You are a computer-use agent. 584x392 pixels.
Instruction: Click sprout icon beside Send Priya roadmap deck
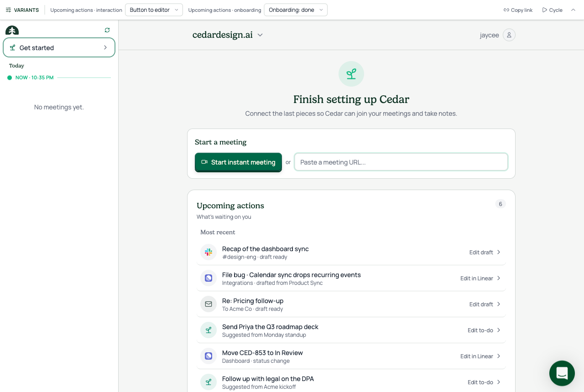pyautogui.click(x=209, y=330)
